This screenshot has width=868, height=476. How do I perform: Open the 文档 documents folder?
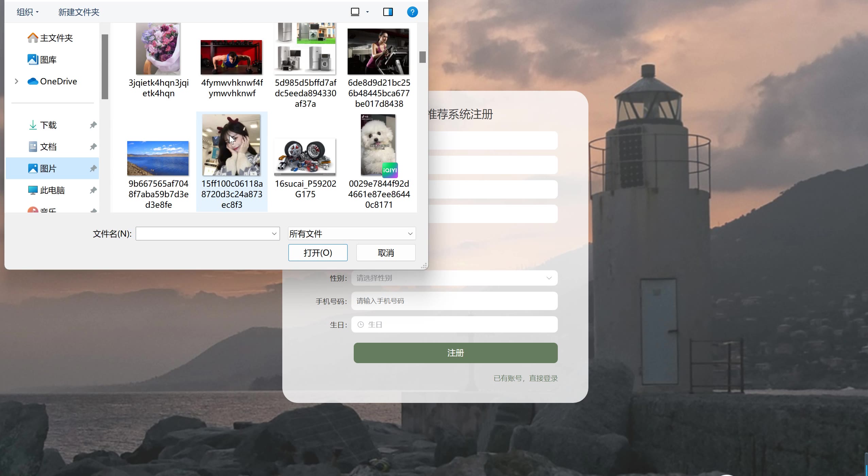(x=48, y=147)
